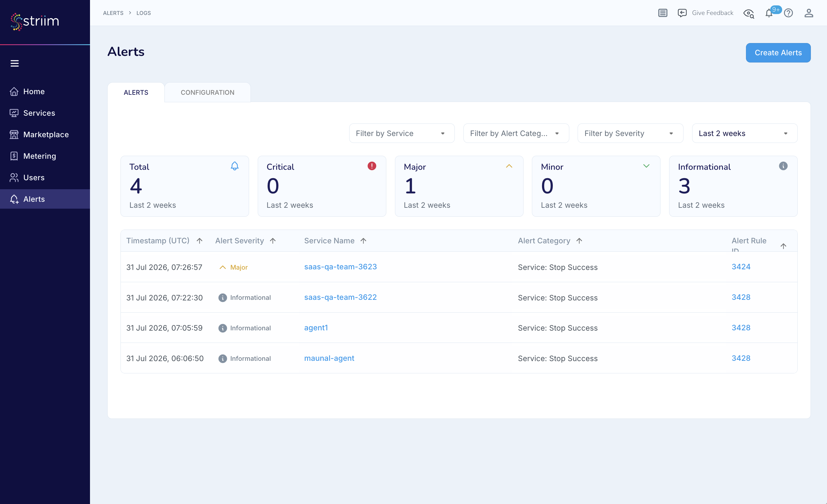This screenshot has height=504, width=827.
Task: Open notifications bell with 9+ badge
Action: [769, 13]
